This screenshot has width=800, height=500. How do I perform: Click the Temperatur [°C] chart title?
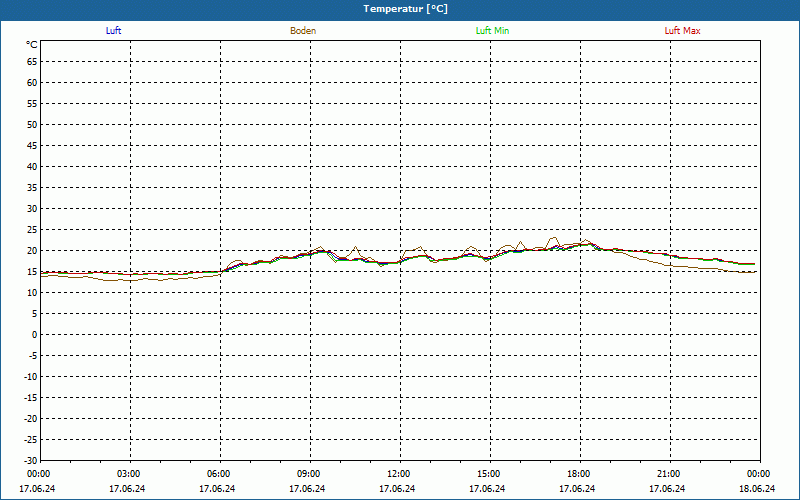tap(406, 9)
